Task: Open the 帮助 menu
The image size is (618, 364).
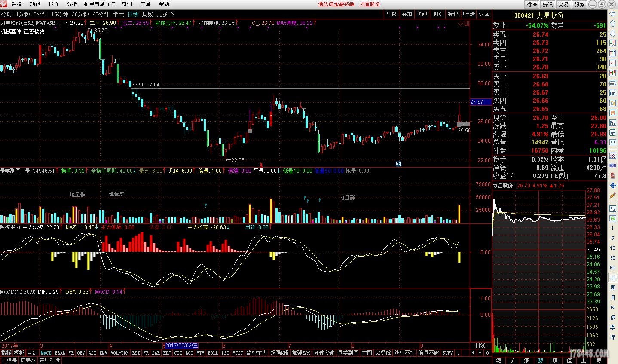Action: point(164,4)
